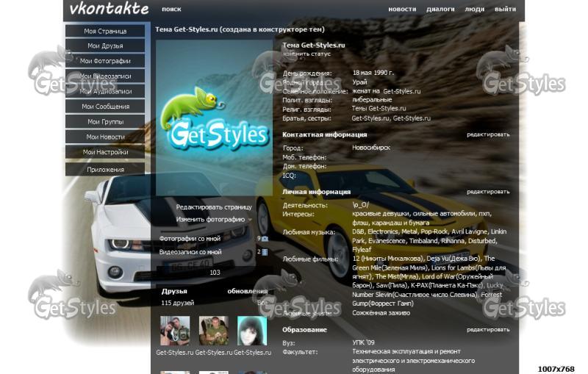Open Мои Настройки sidebar item
The height and width of the screenshot is (374, 588).
click(x=105, y=152)
